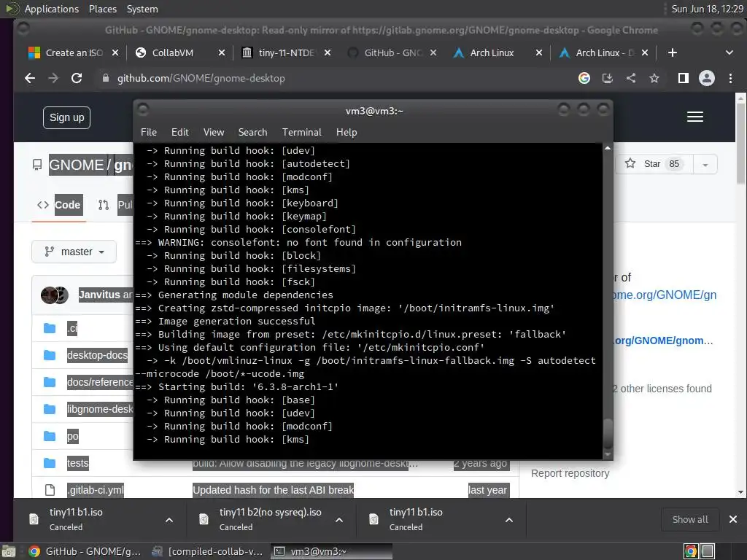Click the Sign up button
747x560 pixels.
[66, 117]
